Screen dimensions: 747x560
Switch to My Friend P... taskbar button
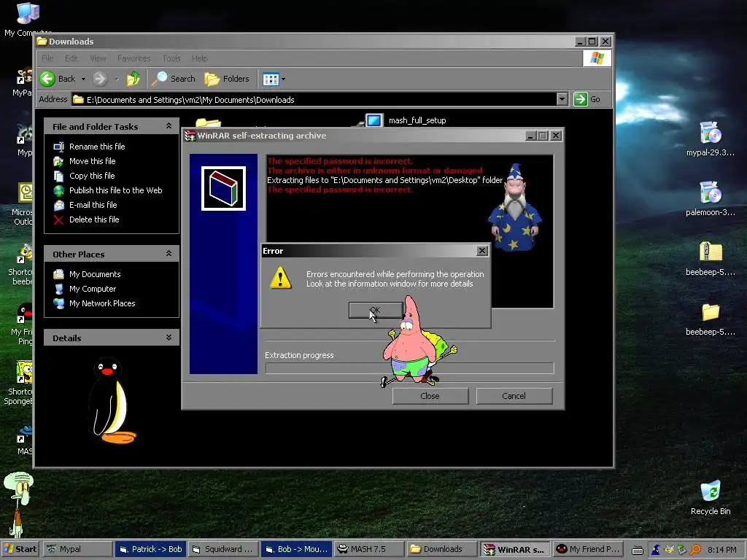[x=589, y=549]
